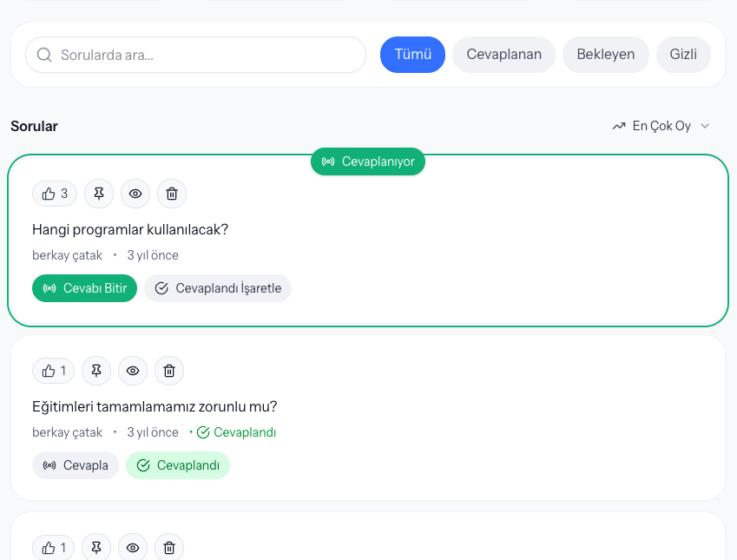The image size is (737, 560).
Task: Hide the question "Eğitimleri tamamlamamız zorunlu mu?"
Action: (x=132, y=370)
